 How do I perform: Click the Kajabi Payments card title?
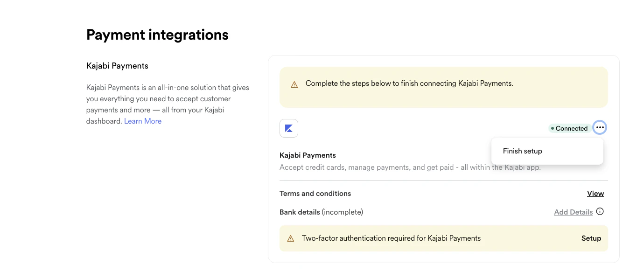click(x=308, y=155)
